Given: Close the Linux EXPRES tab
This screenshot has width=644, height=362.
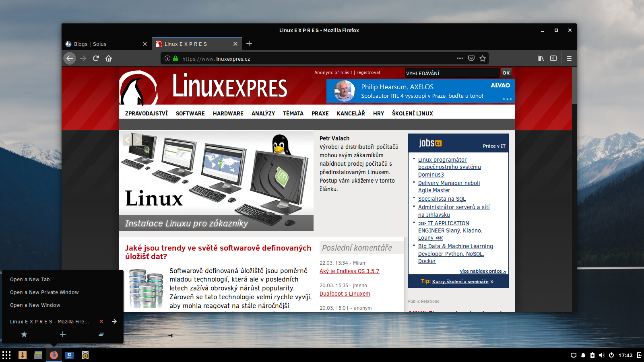Looking at the screenshot, I should 235,44.
